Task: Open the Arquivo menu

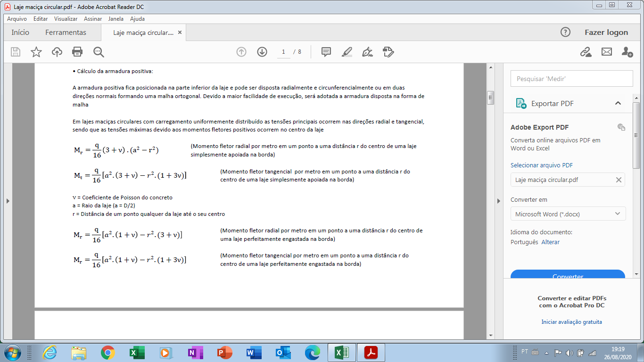Action: 17,19
